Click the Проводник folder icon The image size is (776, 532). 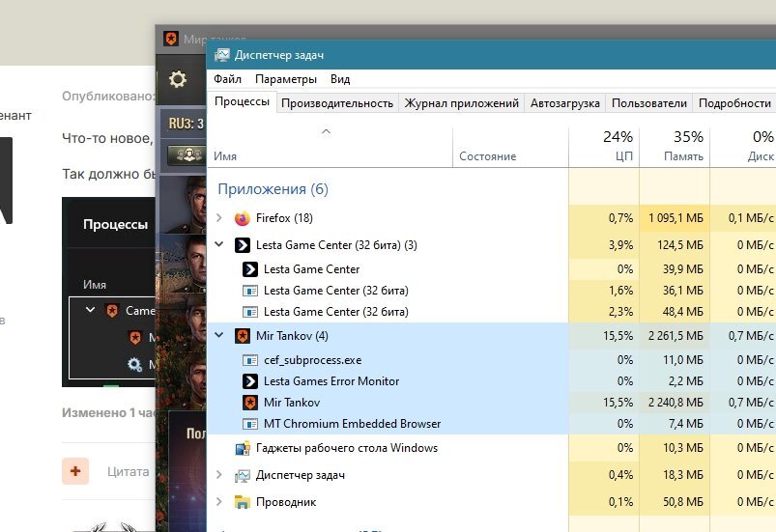point(242,502)
